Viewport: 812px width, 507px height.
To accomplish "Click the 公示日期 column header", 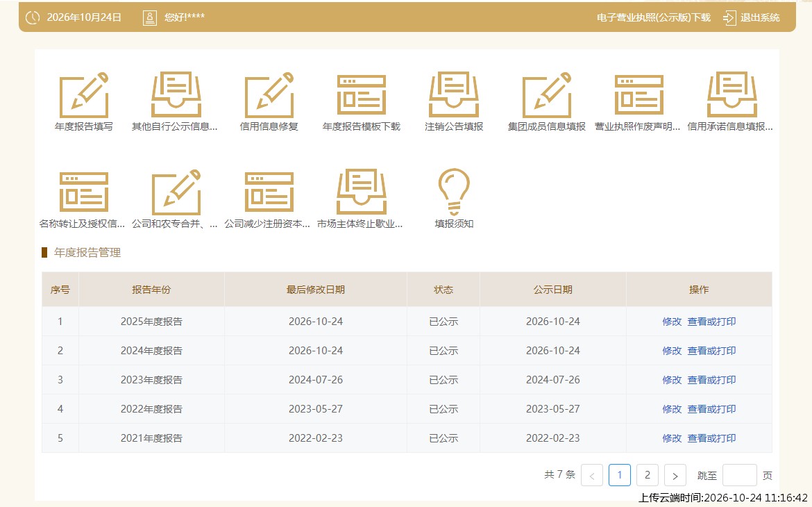I will [553, 290].
